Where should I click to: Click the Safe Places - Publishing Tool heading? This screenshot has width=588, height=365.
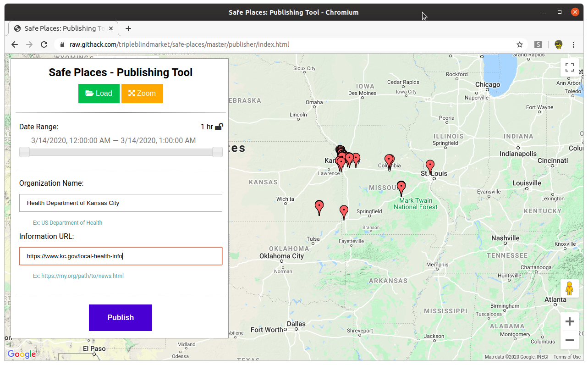[121, 72]
